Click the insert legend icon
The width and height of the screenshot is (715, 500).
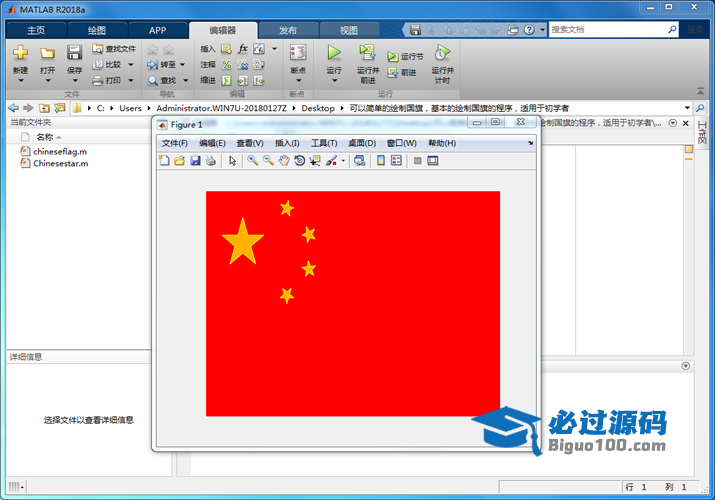pyautogui.click(x=396, y=160)
